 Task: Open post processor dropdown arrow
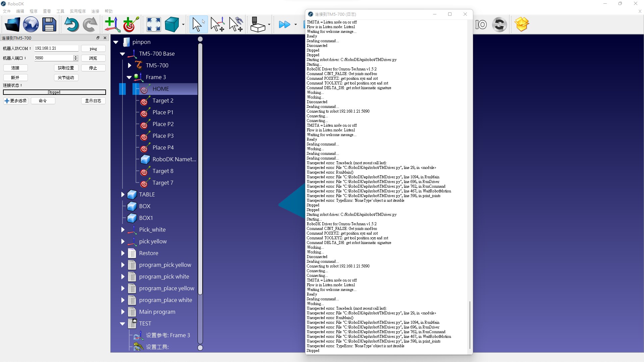pos(269,24)
